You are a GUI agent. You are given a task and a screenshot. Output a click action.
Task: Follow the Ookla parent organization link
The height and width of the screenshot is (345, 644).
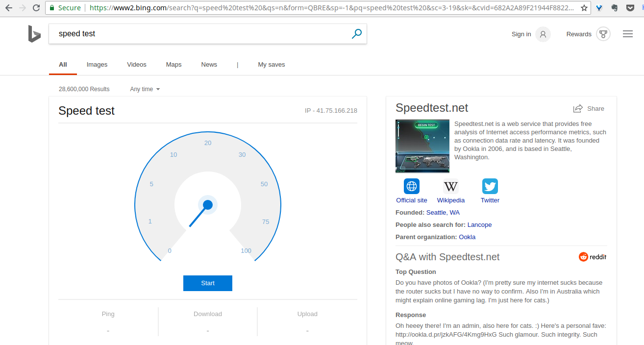[467, 237]
